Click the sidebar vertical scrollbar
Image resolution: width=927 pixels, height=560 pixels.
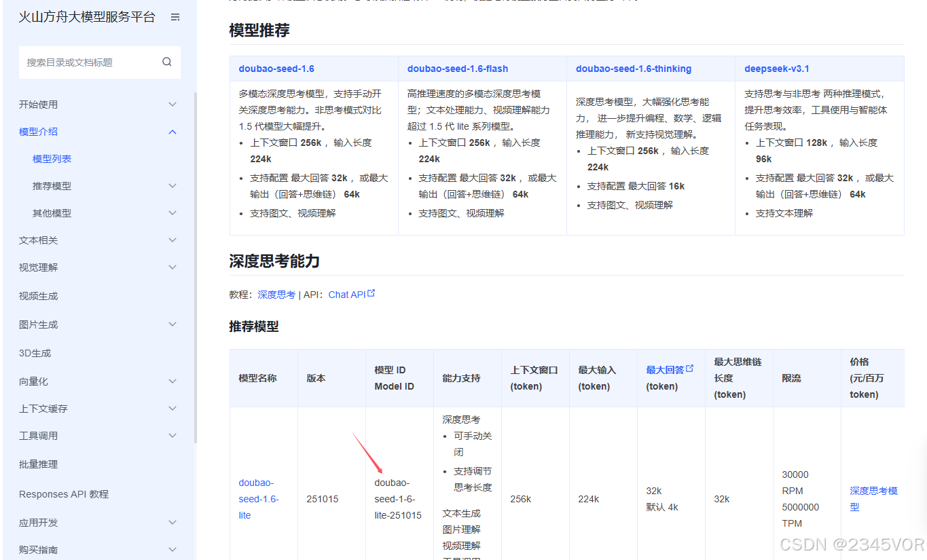(195, 268)
